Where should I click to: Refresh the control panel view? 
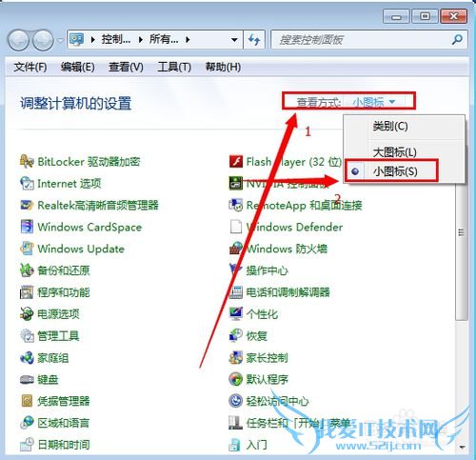tap(254, 40)
